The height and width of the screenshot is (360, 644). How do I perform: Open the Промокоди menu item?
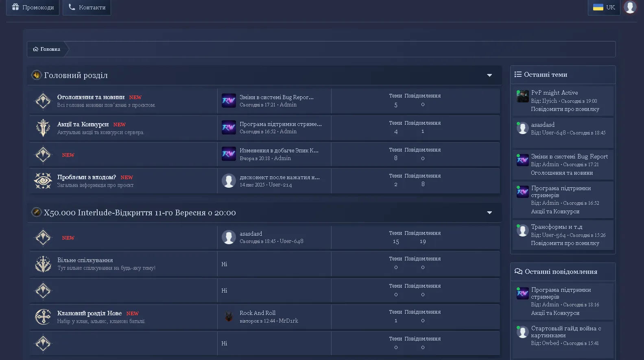point(33,7)
